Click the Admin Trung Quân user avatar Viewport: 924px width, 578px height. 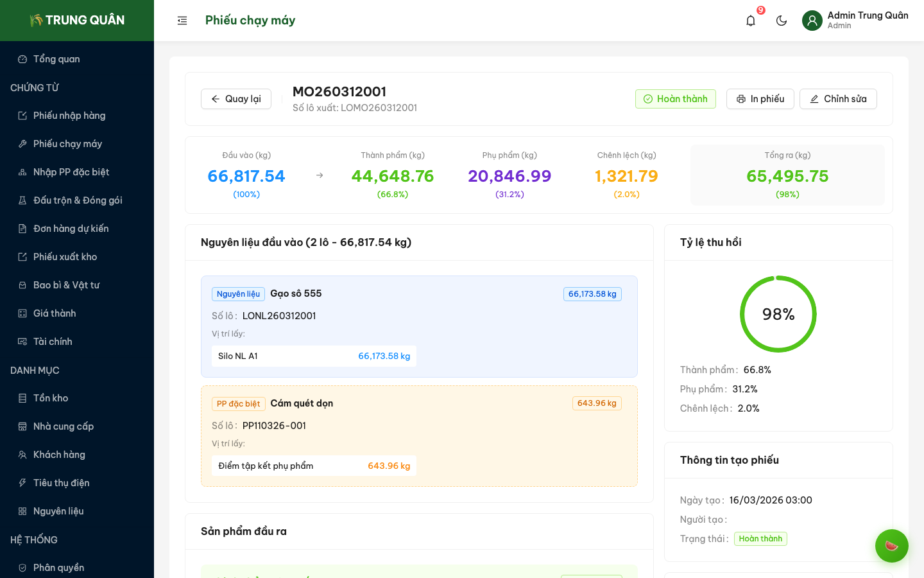pos(812,21)
